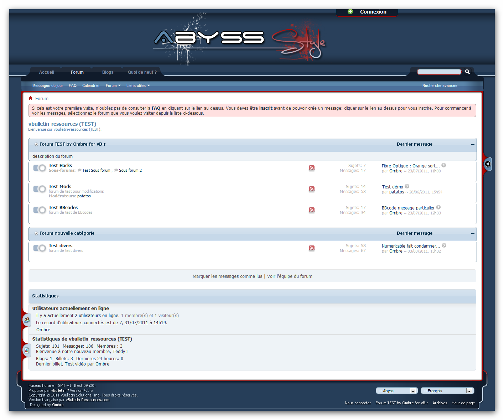Viewport: 504px width, 420px height.
Task: Open new member Teddy profile
Action: [x=119, y=352]
